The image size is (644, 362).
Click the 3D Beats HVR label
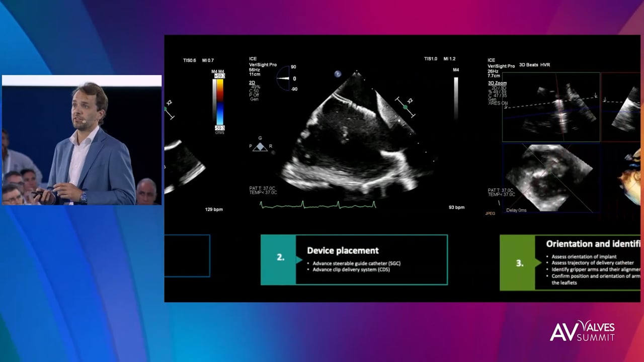pyautogui.click(x=534, y=65)
